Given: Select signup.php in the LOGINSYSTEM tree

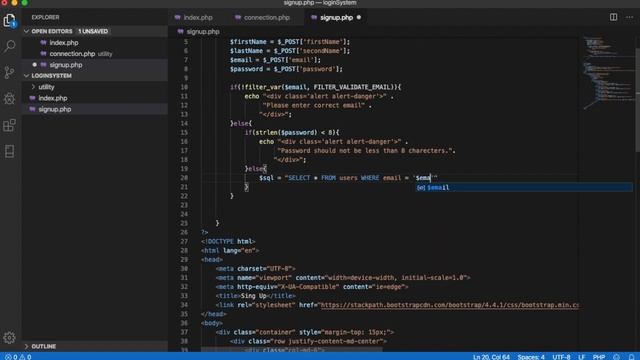Looking at the screenshot, I should [55, 109].
